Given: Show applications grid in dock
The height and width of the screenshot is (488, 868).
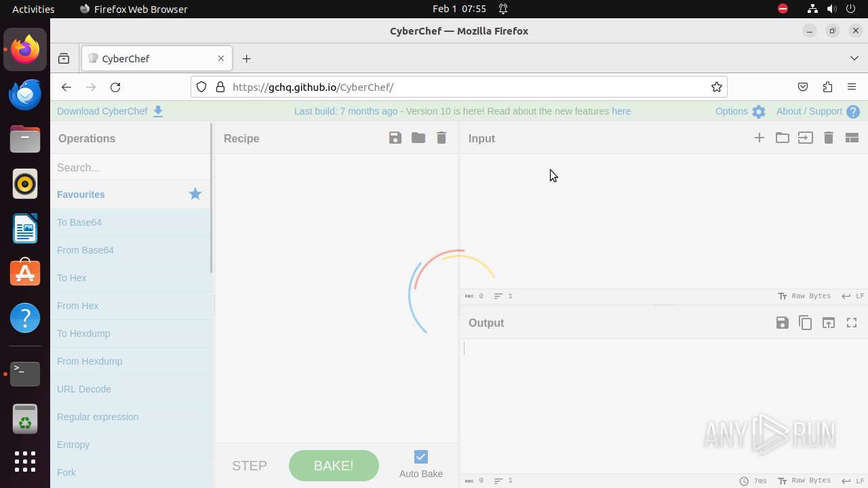Looking at the screenshot, I should coord(25,462).
